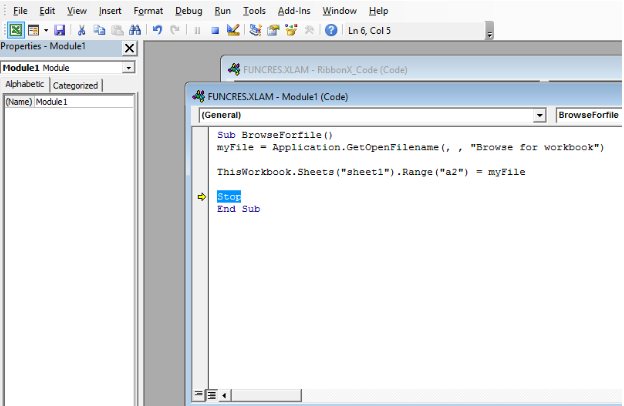Click the yellow execution arrow in margin
This screenshot has width=624, height=406.
click(202, 197)
